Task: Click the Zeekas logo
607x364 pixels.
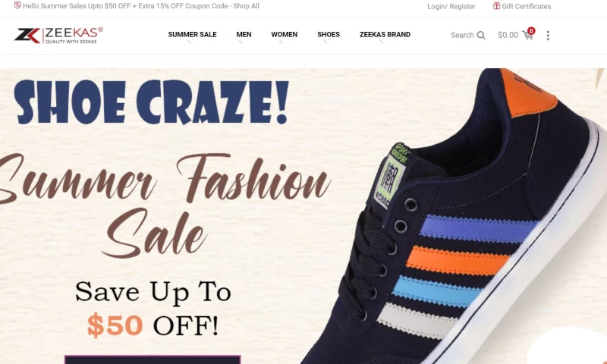Action: (x=58, y=36)
